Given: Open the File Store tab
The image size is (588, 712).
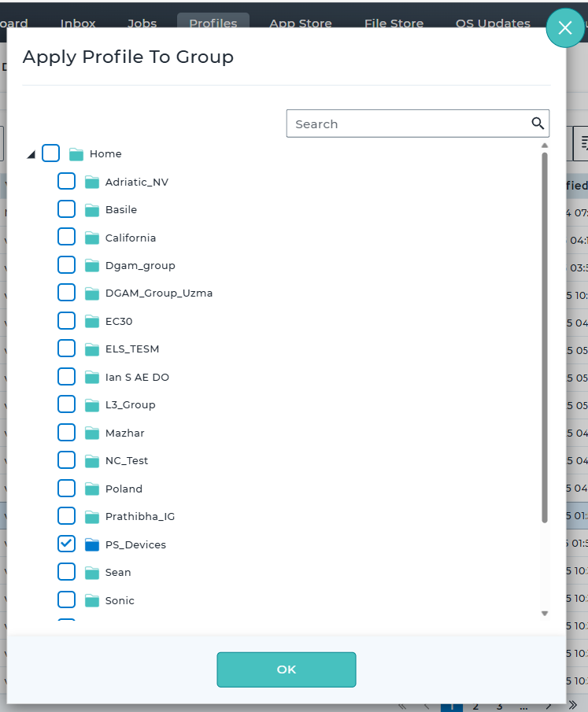Looking at the screenshot, I should coord(394,23).
